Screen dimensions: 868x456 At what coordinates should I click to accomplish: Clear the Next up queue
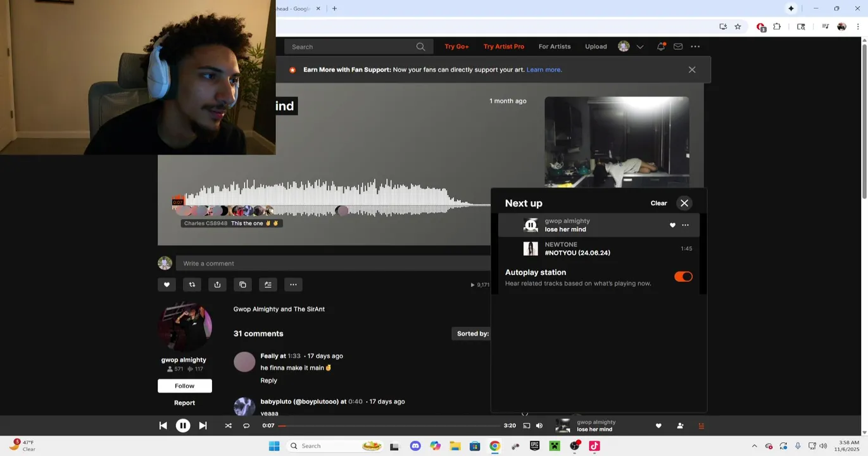[x=658, y=203]
